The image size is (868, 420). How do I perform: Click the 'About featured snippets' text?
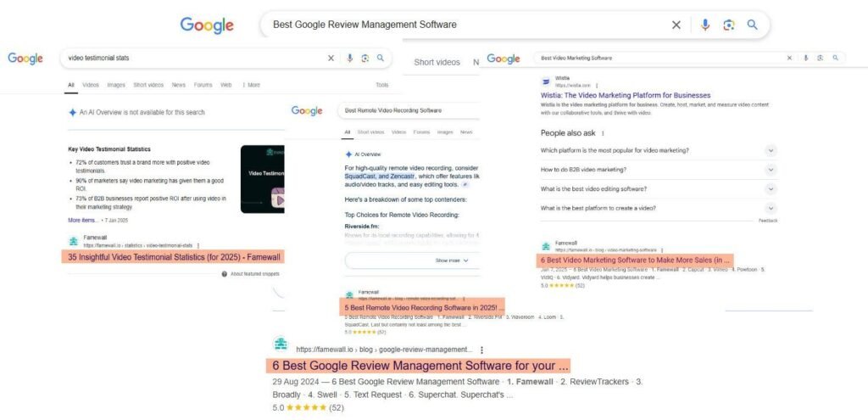pyautogui.click(x=254, y=274)
